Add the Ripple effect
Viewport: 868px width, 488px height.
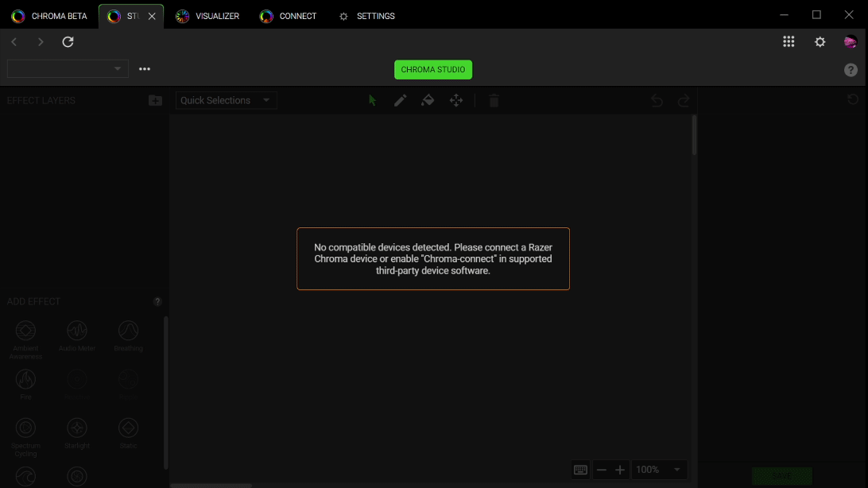(x=129, y=380)
